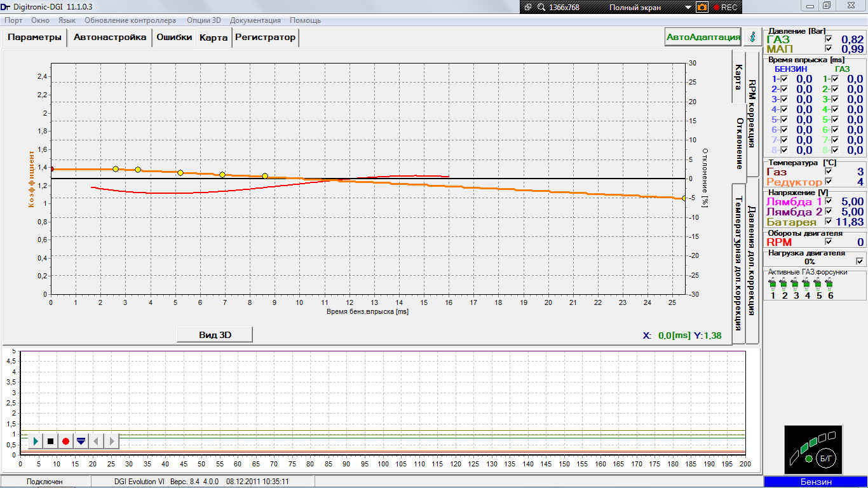Click the blue down-arrow recorder button
The image size is (868, 488).
(81, 441)
